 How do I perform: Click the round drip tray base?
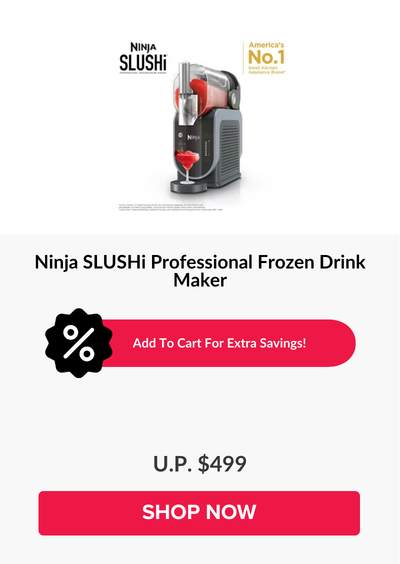(188, 186)
